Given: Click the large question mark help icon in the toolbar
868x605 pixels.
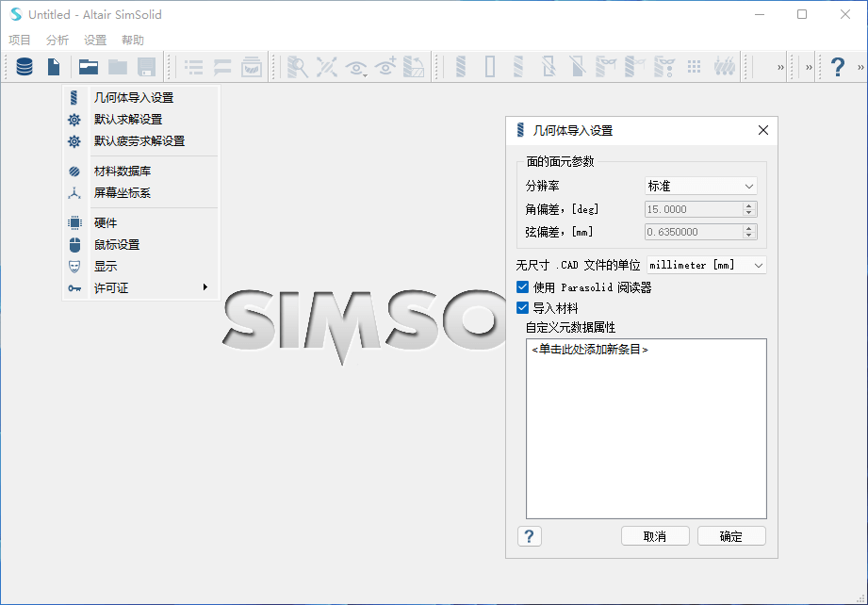Looking at the screenshot, I should (837, 67).
